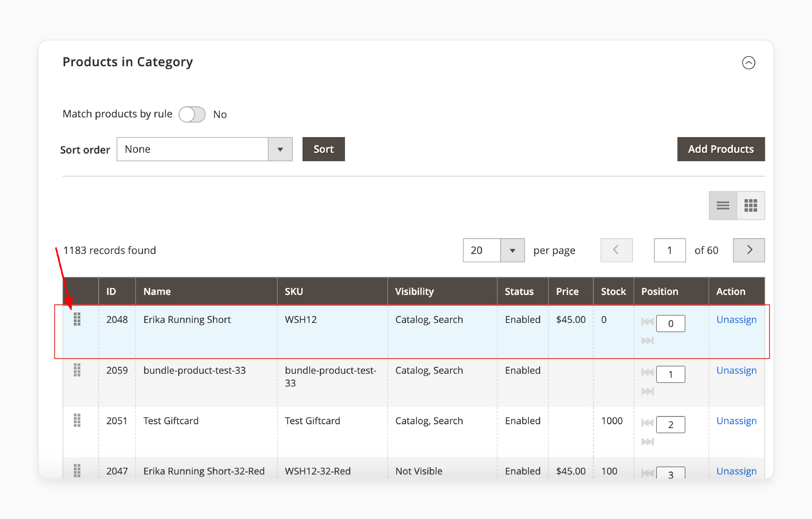Image resolution: width=812 pixels, height=519 pixels.
Task: Move bundle-product-test-33 to bottom icon
Action: [x=647, y=391]
